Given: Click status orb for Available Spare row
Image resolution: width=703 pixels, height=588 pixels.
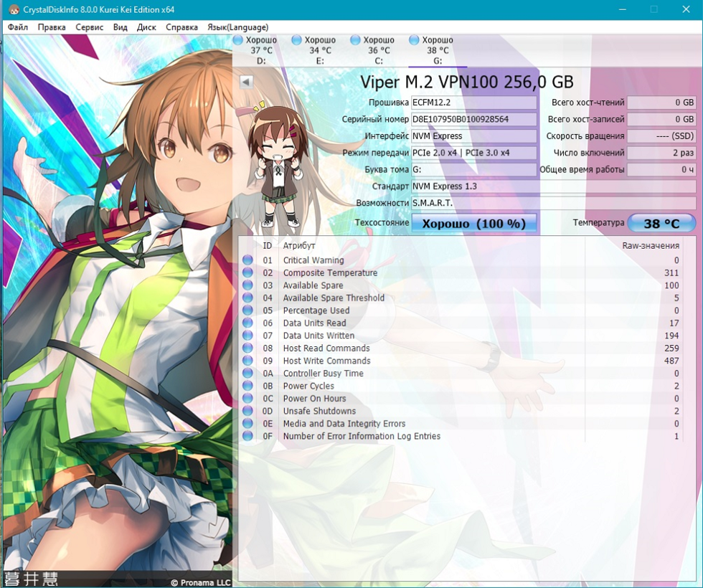Looking at the screenshot, I should pyautogui.click(x=247, y=285).
